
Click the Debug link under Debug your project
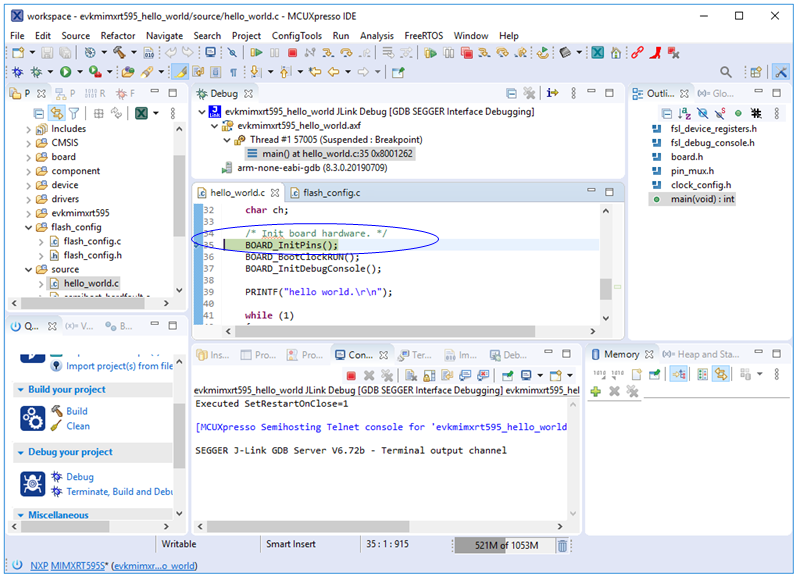point(80,477)
